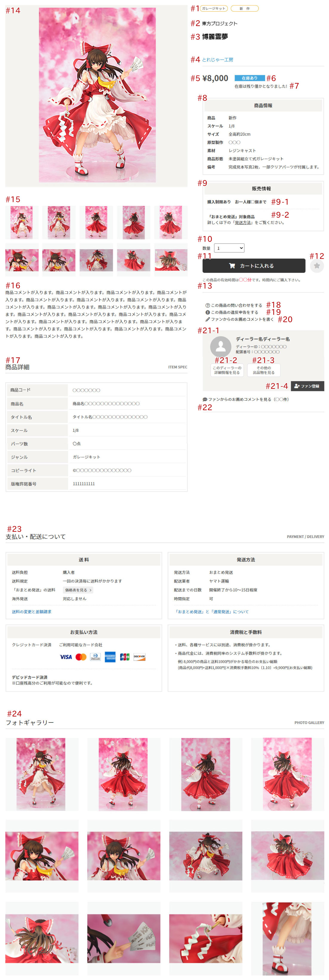Open the とれじゃー工房 maker link
Screen dimensions: 329x980
tap(217, 60)
